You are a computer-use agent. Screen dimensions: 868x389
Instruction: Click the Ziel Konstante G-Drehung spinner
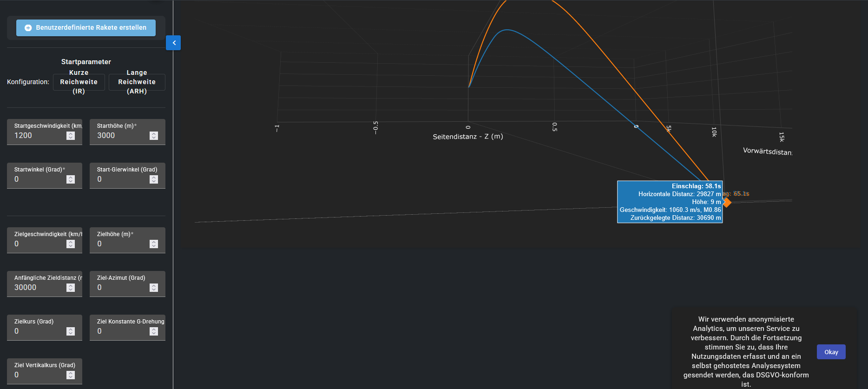154,331
